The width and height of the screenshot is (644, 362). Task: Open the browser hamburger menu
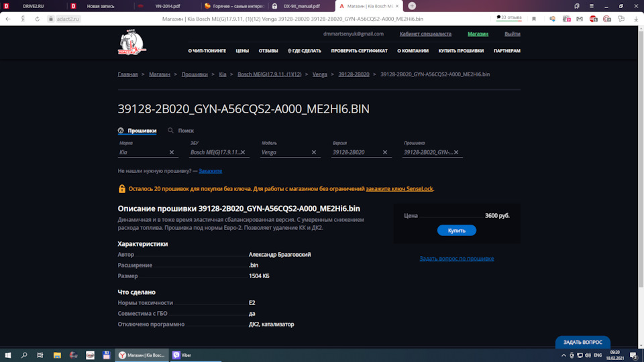(x=592, y=6)
